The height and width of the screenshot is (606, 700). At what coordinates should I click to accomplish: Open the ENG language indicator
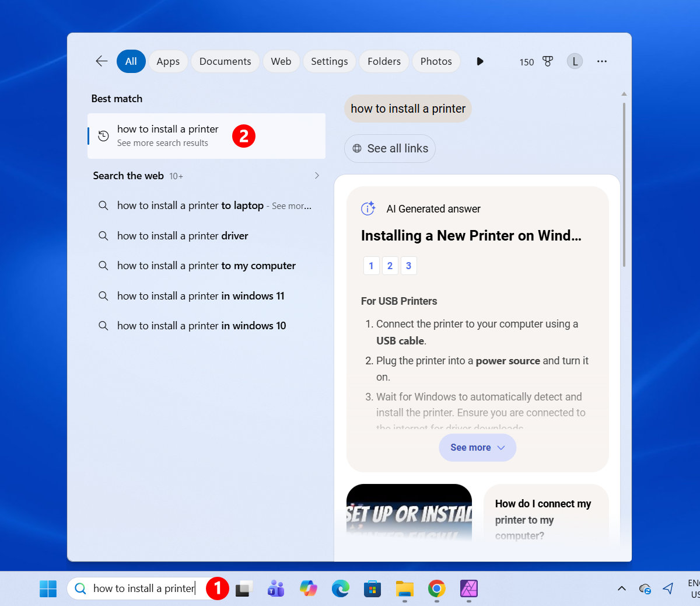[694, 588]
